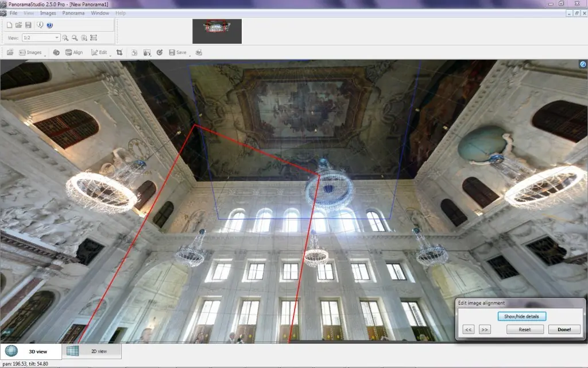This screenshot has height=368, width=588.
Task: Open the Window menu
Action: point(100,13)
